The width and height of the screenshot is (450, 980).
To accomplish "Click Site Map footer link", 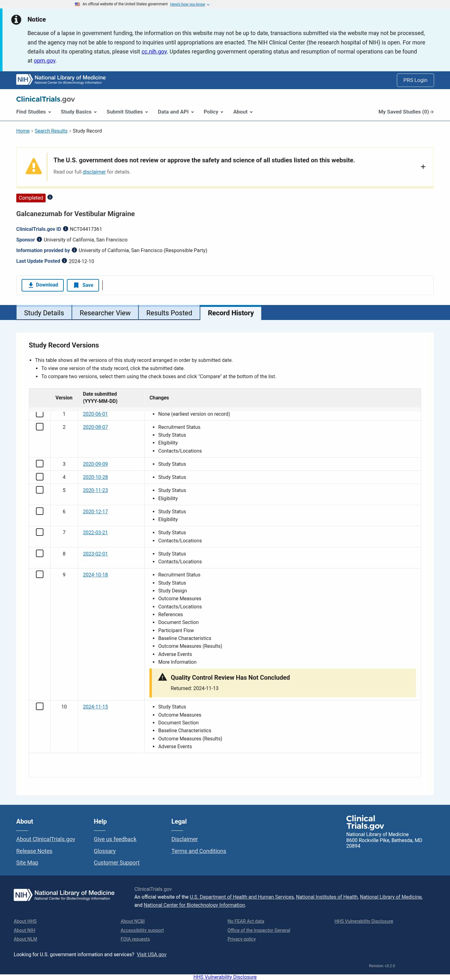I will [27, 862].
